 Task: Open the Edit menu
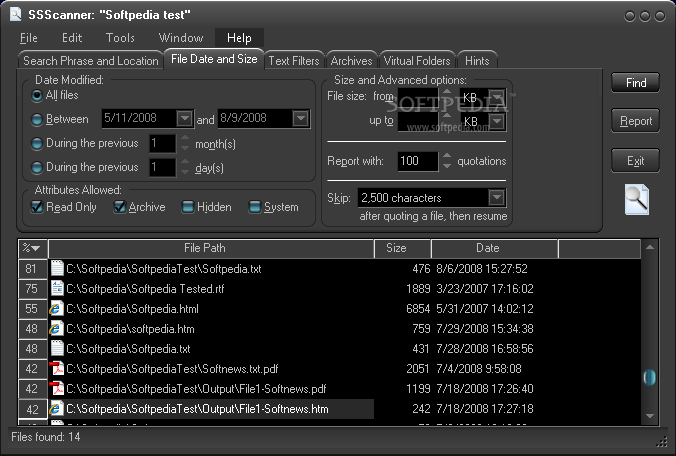click(x=72, y=38)
